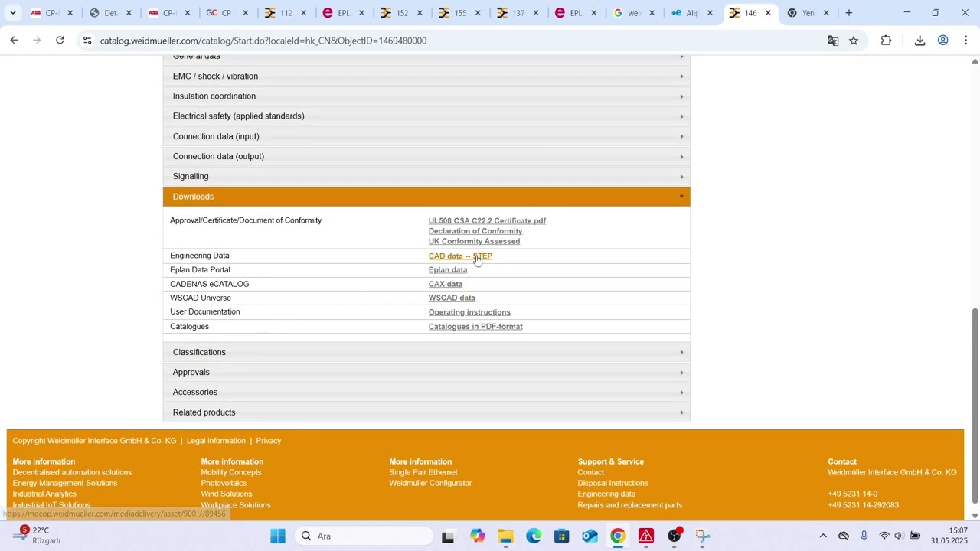
Task: Open the red EPLAN taskbar icon
Action: 646,536
